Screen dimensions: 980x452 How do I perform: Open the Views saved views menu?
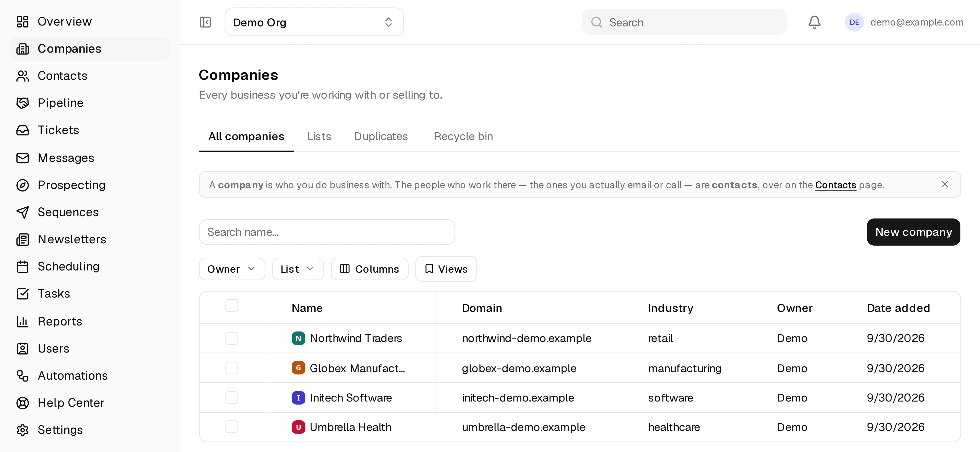click(x=446, y=269)
